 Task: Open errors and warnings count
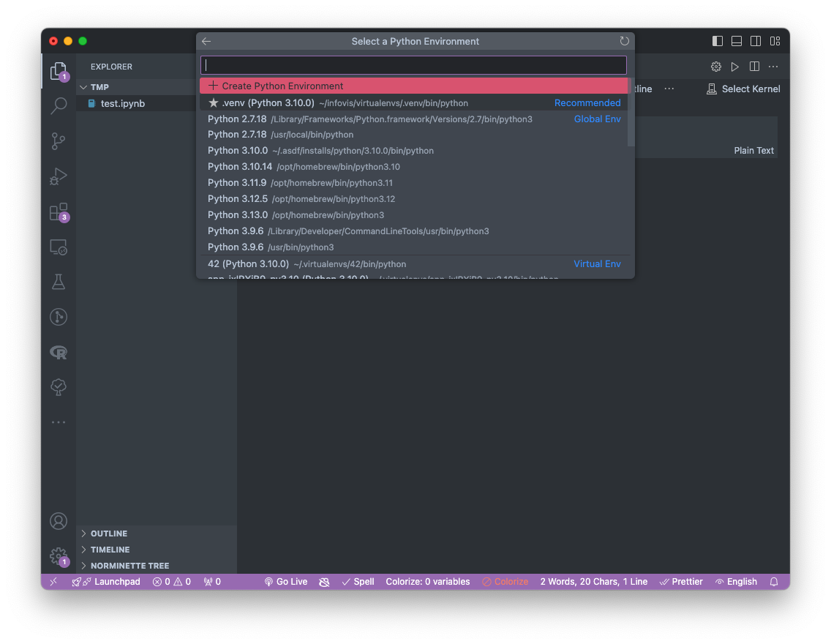click(x=172, y=582)
